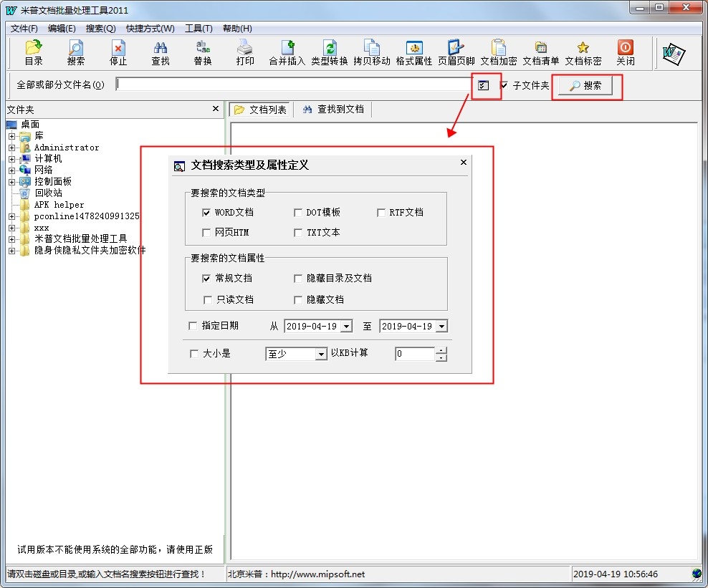Open the 编辑(E) menu
708x588 pixels.
pos(62,29)
